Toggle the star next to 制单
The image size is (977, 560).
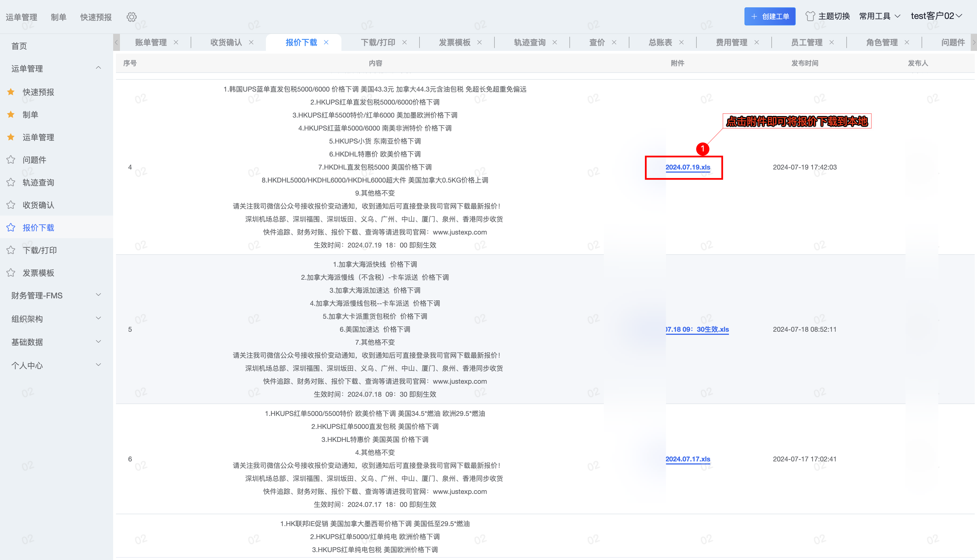tap(11, 115)
